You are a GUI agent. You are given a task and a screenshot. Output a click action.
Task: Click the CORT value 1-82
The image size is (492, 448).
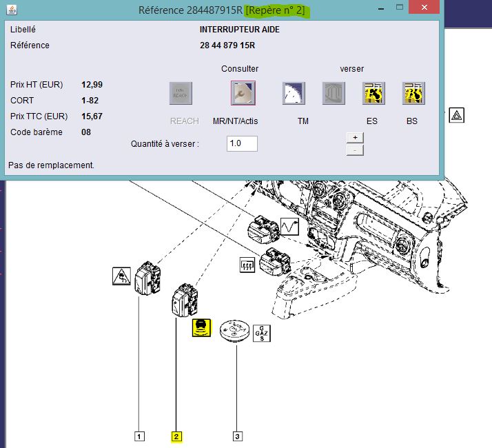click(90, 101)
